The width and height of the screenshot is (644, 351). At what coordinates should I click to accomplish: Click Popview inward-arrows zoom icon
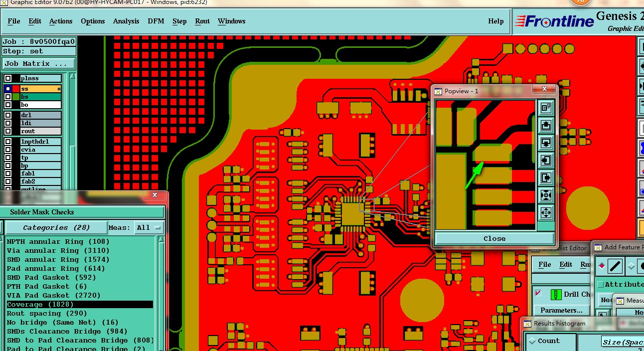pyautogui.click(x=546, y=195)
